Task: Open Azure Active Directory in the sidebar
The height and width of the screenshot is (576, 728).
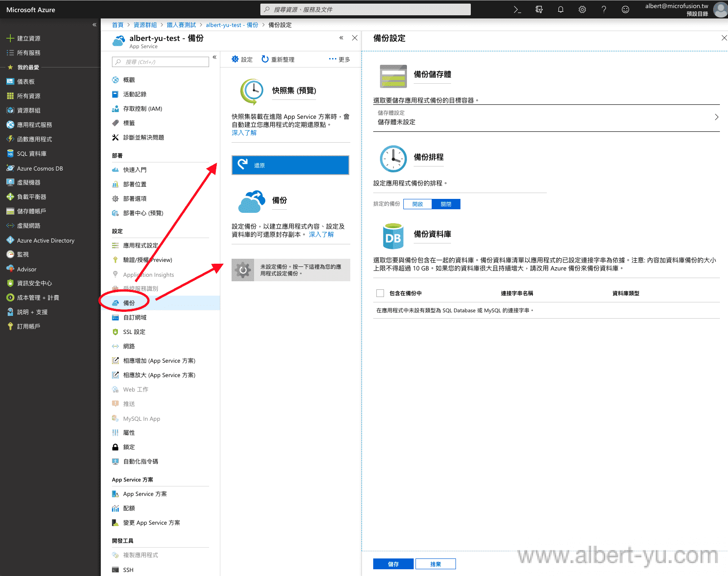Action: click(x=46, y=240)
